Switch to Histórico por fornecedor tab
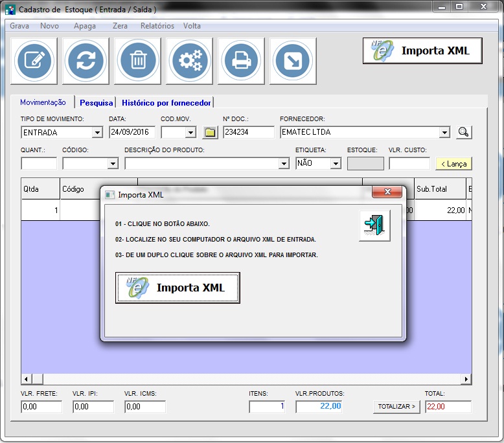 (166, 102)
